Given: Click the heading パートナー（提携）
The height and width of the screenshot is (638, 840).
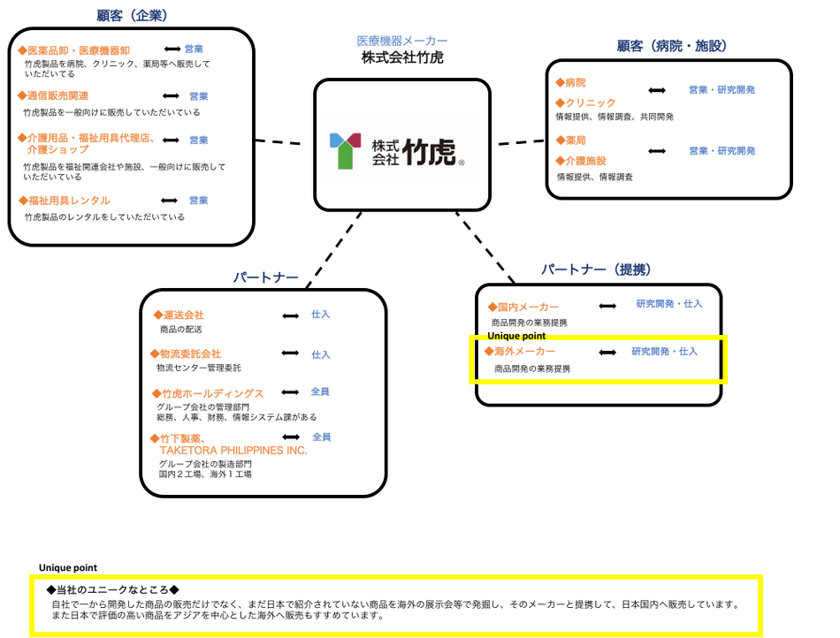Looking at the screenshot, I should coord(596,270).
